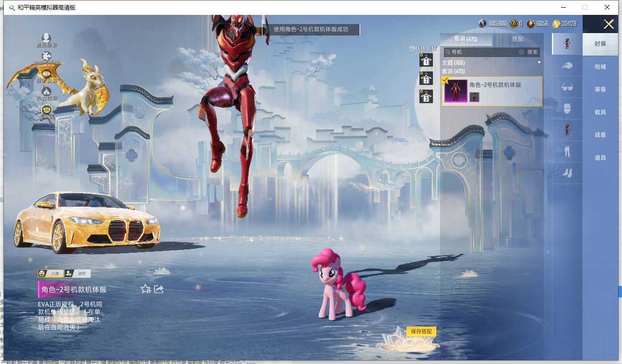The height and width of the screenshot is (364, 622).
Task: Click the gold badge currency icon showing 0
Action: (x=514, y=23)
